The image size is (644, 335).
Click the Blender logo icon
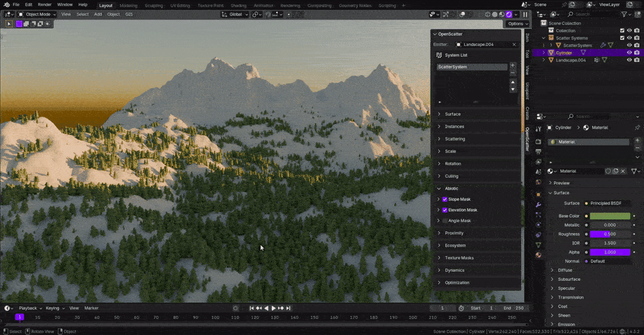pyautogui.click(x=7, y=5)
